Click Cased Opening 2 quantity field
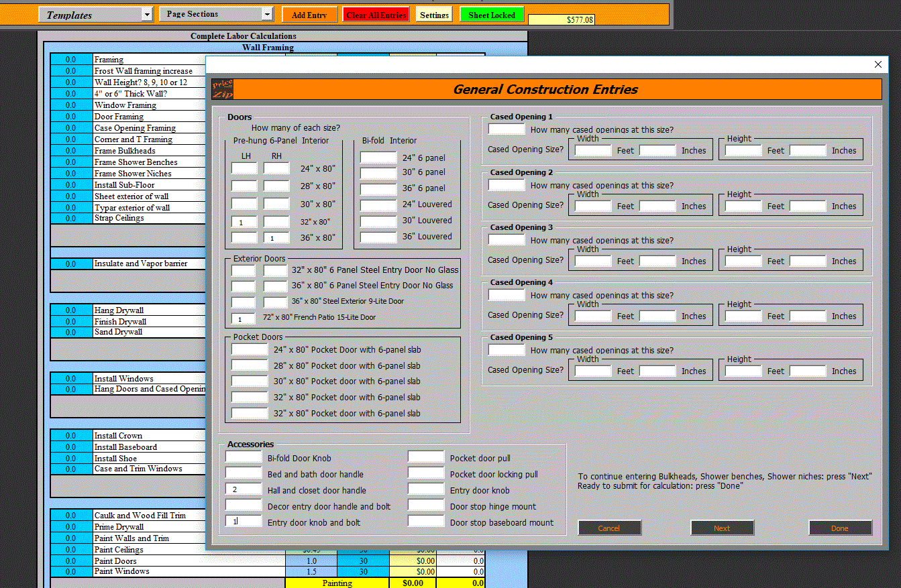Image resolution: width=901 pixels, height=588 pixels. (507, 184)
